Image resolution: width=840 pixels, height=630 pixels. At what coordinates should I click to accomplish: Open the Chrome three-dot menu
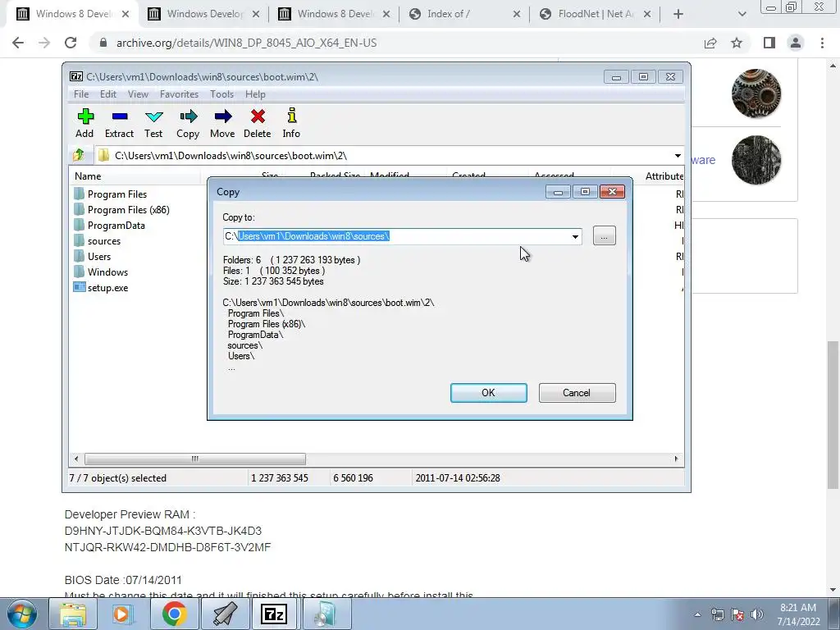[822, 43]
